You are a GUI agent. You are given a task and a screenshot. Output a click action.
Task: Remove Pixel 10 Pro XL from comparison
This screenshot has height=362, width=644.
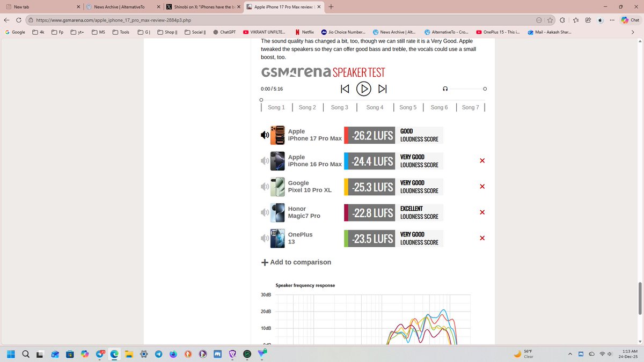482,187
